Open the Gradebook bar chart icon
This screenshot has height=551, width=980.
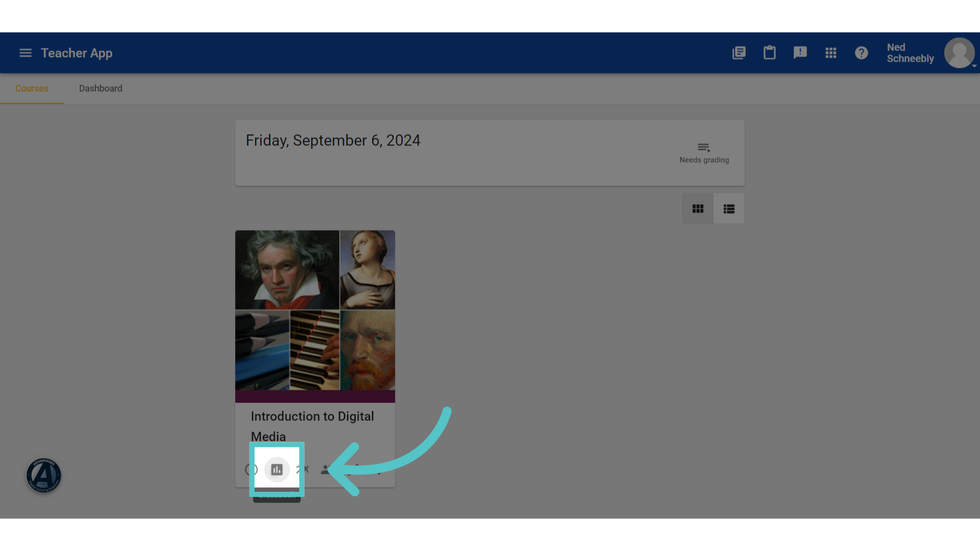point(277,469)
